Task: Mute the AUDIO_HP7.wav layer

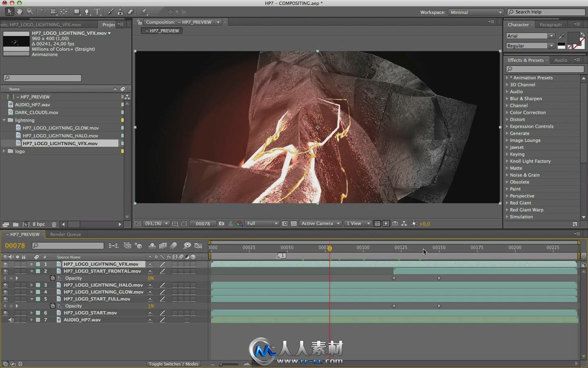Action: coord(11,320)
